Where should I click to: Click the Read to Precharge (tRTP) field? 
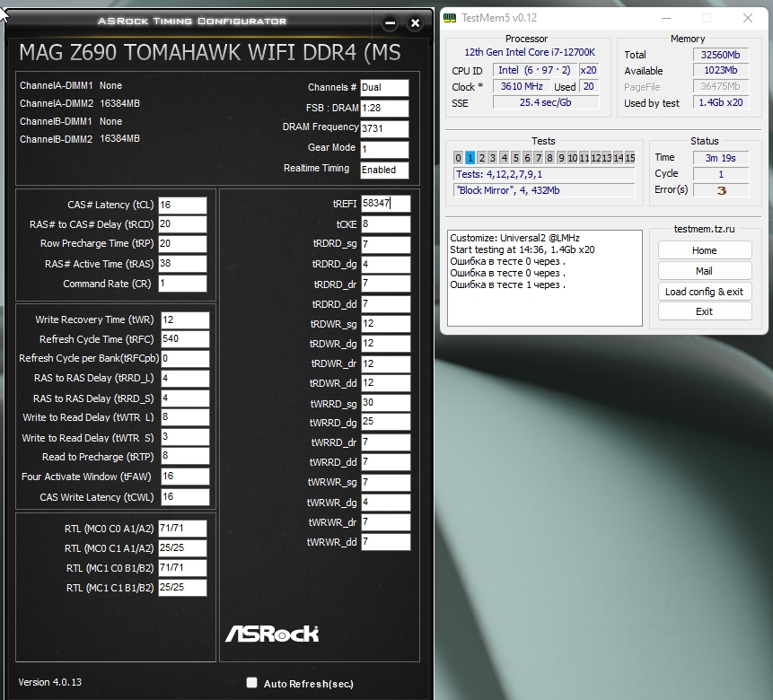coord(185,456)
